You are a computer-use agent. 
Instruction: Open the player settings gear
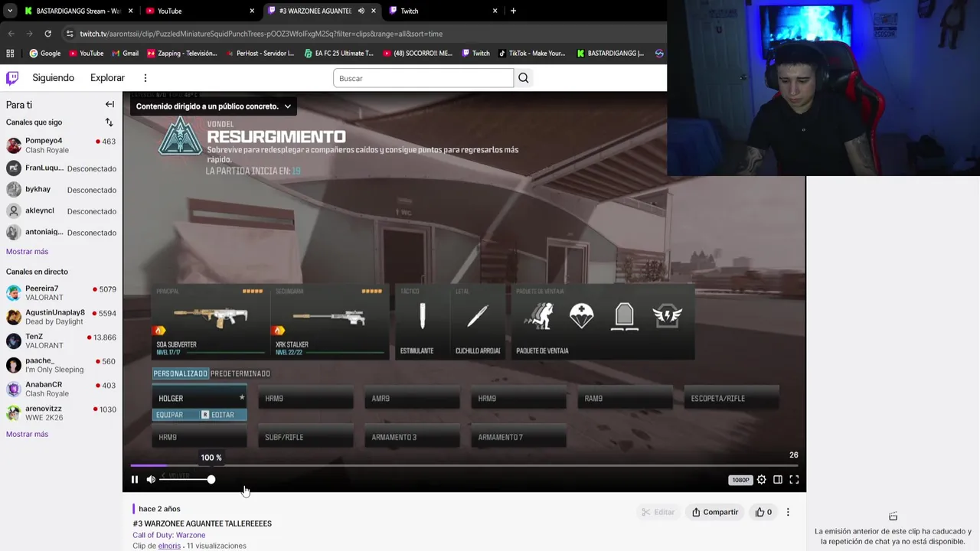click(x=761, y=480)
